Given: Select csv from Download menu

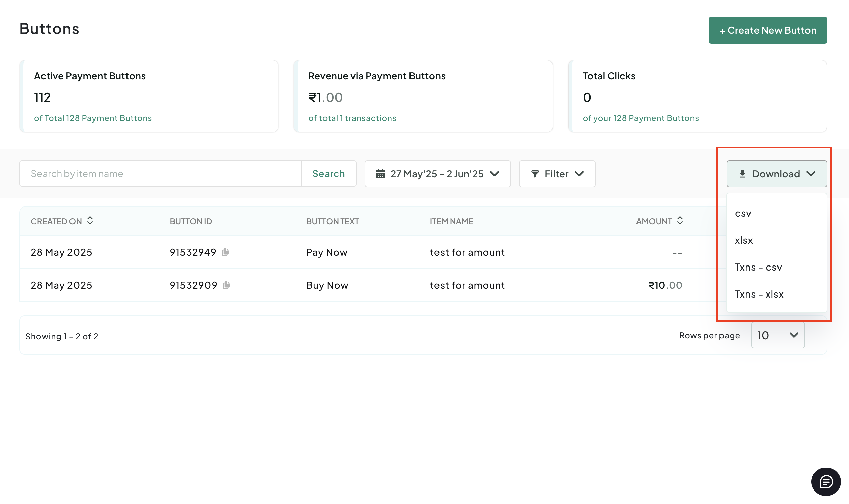Looking at the screenshot, I should pyautogui.click(x=743, y=214).
